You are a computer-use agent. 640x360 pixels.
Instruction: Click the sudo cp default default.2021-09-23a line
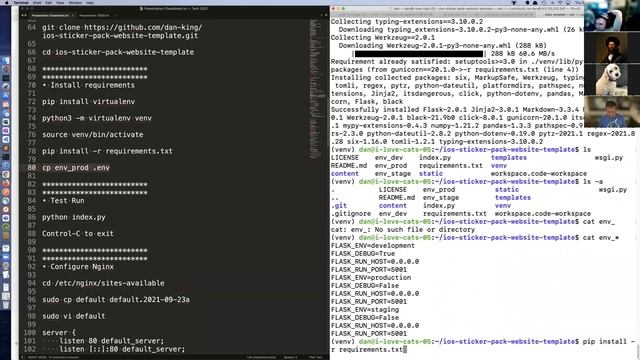coord(116,300)
